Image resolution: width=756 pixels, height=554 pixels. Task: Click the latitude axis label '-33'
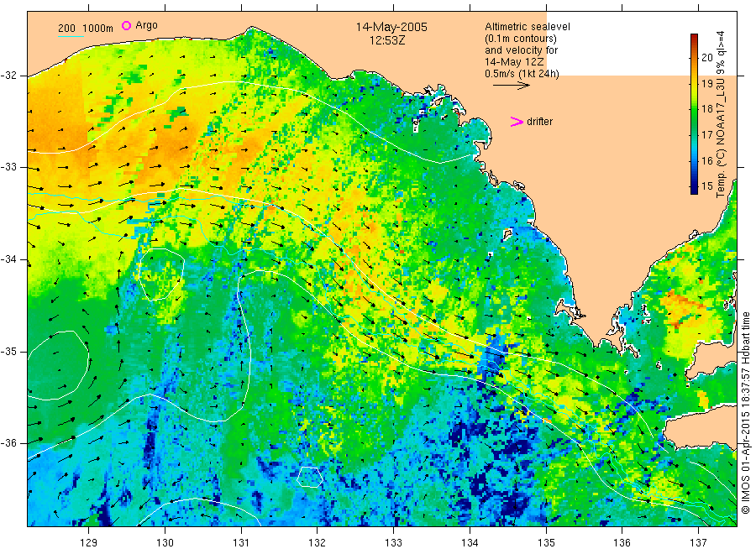pyautogui.click(x=8, y=167)
